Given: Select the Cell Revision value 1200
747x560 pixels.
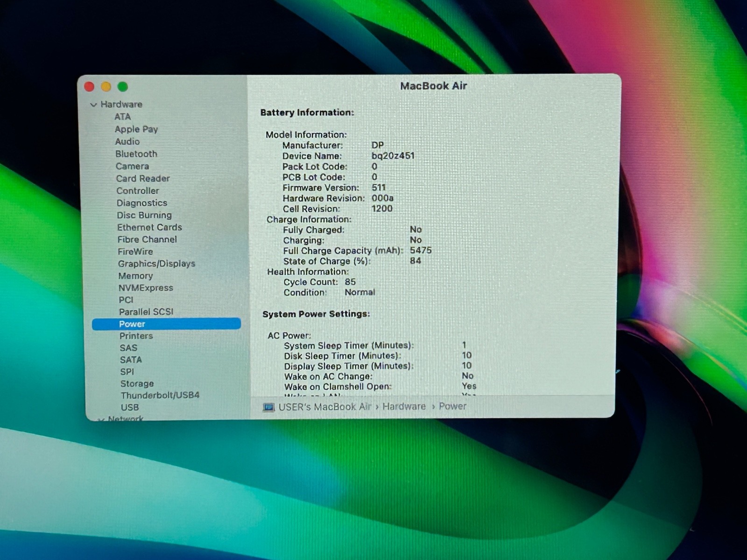Looking at the screenshot, I should (382, 209).
